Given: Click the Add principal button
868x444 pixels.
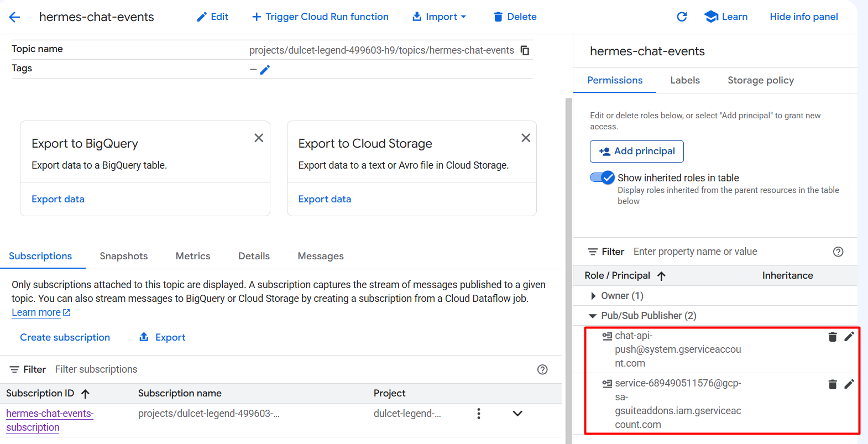Looking at the screenshot, I should pos(637,152).
